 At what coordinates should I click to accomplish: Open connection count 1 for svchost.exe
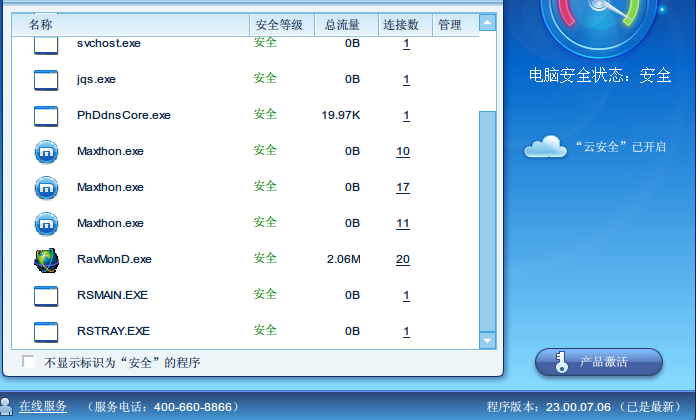[x=406, y=44]
